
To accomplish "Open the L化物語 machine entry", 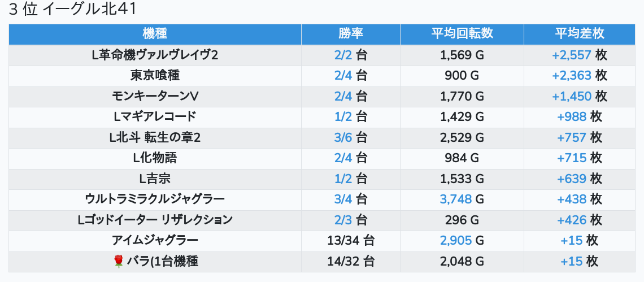I will (x=155, y=158).
